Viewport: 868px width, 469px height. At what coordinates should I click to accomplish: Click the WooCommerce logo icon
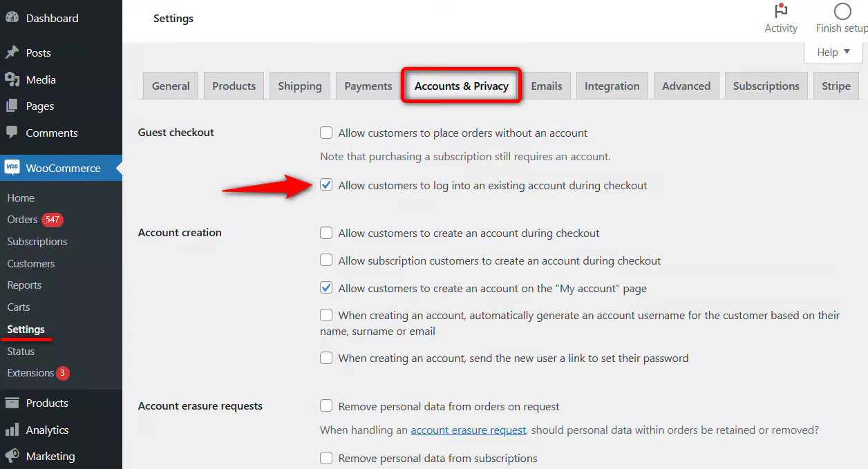[12, 168]
